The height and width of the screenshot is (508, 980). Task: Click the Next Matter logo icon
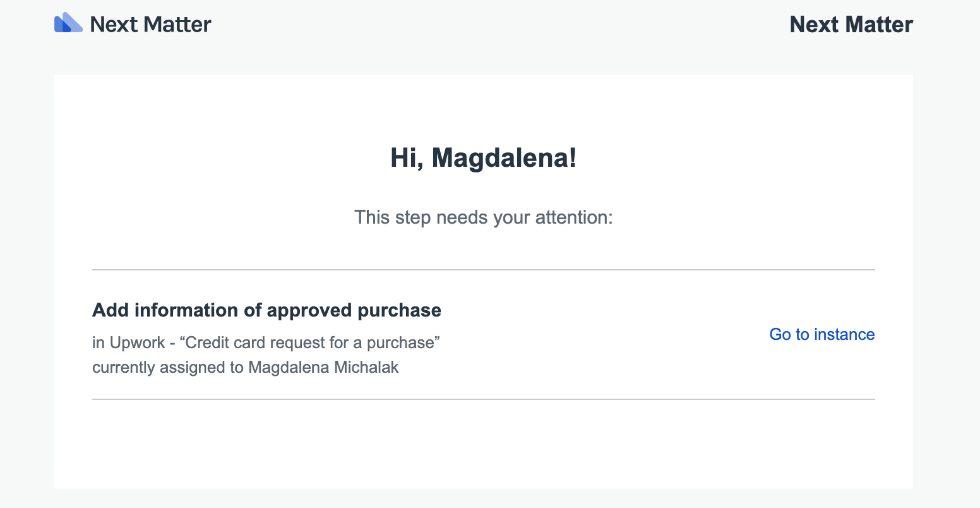point(68,23)
